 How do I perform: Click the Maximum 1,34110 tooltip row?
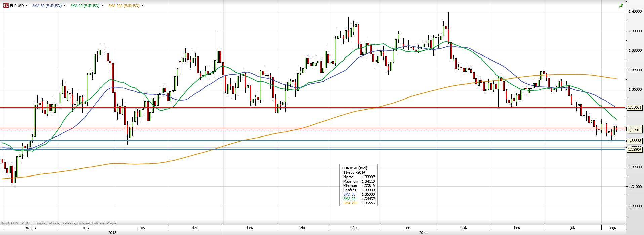click(359, 181)
